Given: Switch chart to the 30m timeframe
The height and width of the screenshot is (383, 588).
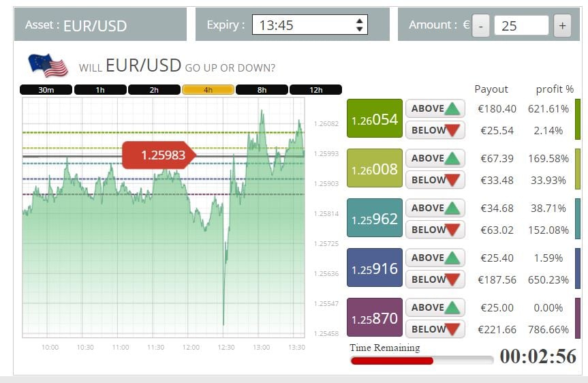Looking at the screenshot, I should (46, 90).
